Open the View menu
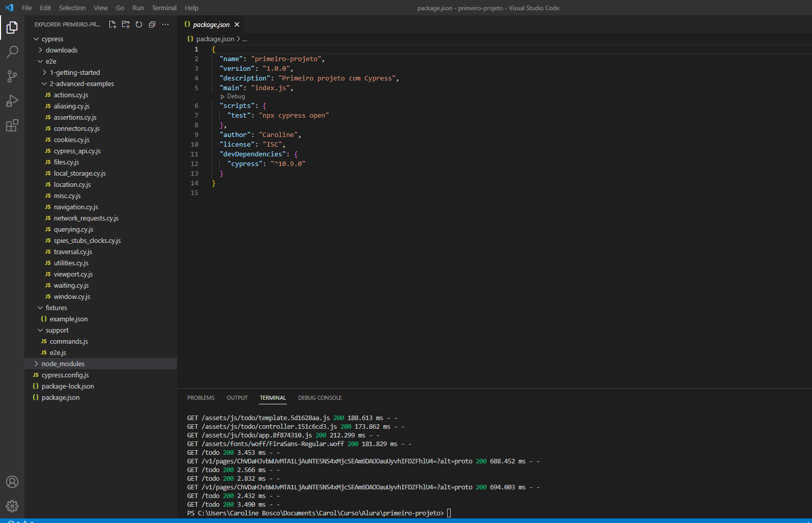Screen dimensions: 812x523 click(101, 8)
